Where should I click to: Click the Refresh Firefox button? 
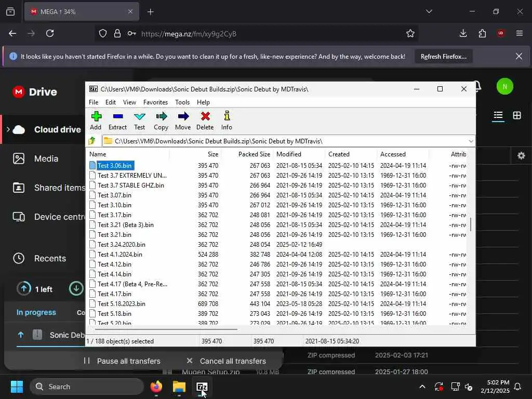click(x=444, y=57)
